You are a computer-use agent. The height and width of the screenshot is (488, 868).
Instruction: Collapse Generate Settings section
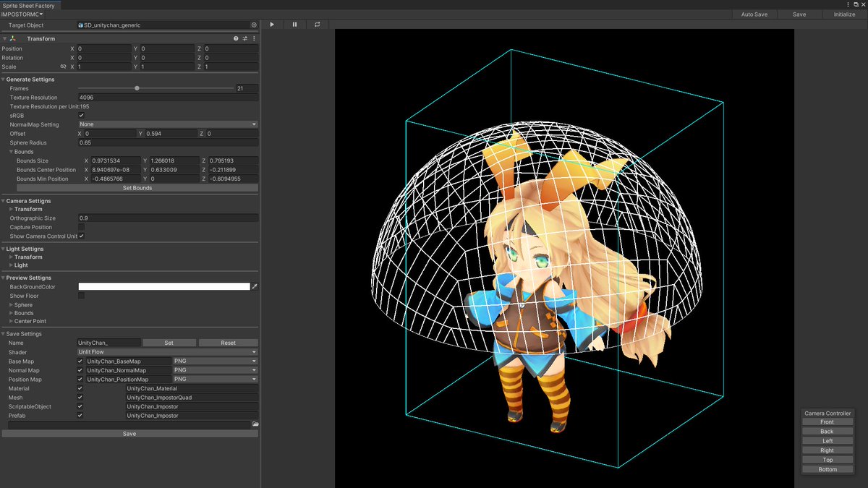coord(3,80)
